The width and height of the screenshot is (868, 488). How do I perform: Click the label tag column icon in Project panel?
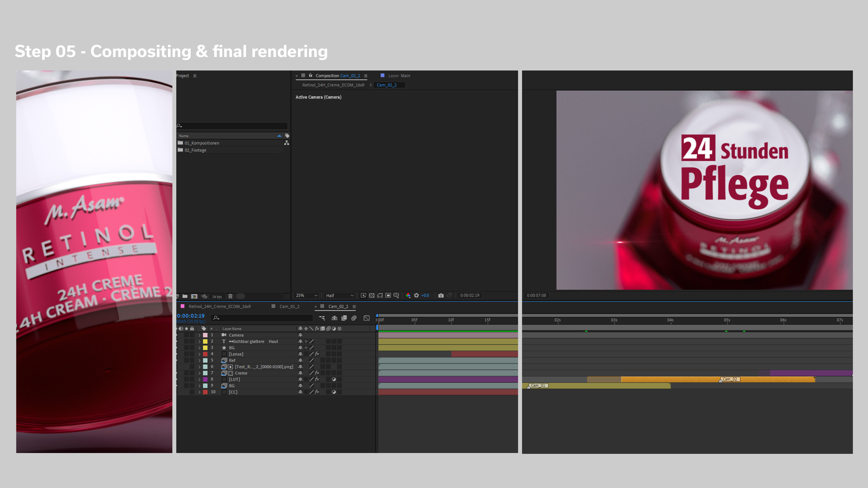click(x=287, y=136)
